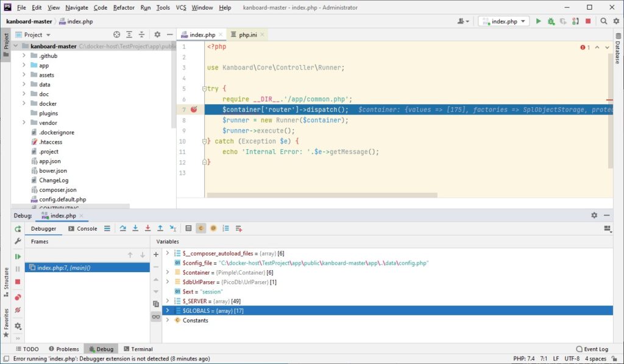
Task: Open the Debug panel settings gear
Action: 594,215
